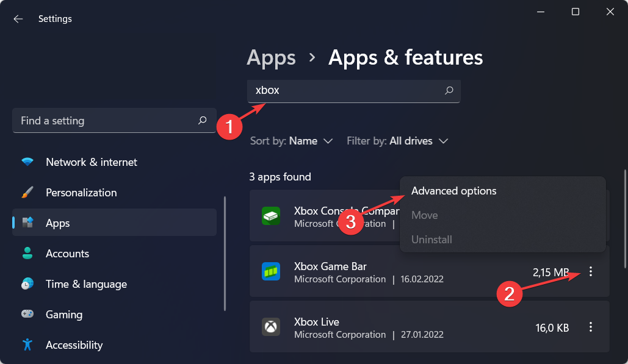The width and height of the screenshot is (628, 364).
Task: Open the Filter by All drives dropdown
Action: pos(397,141)
